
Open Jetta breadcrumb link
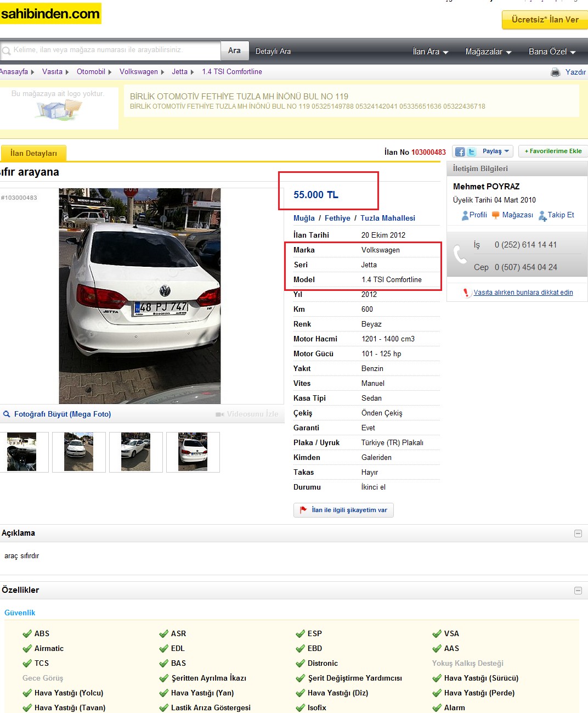pyautogui.click(x=179, y=72)
